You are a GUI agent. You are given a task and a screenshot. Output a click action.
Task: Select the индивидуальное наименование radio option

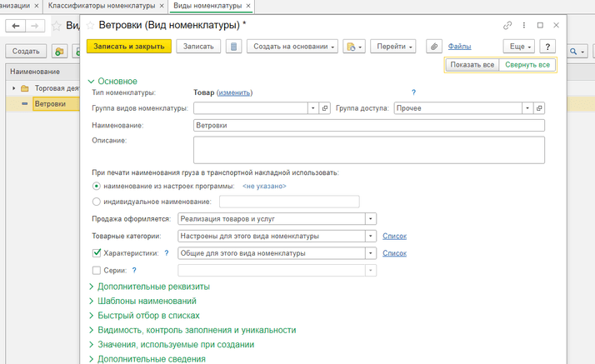[x=97, y=202]
